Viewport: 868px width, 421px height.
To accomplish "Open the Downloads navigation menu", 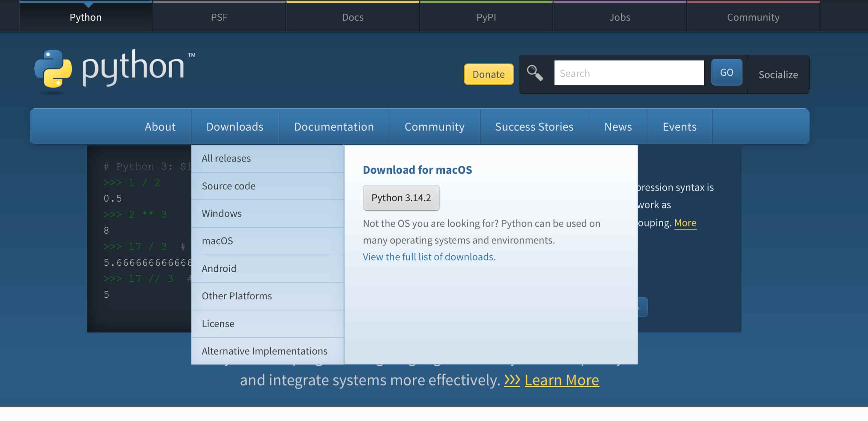I will (x=234, y=127).
